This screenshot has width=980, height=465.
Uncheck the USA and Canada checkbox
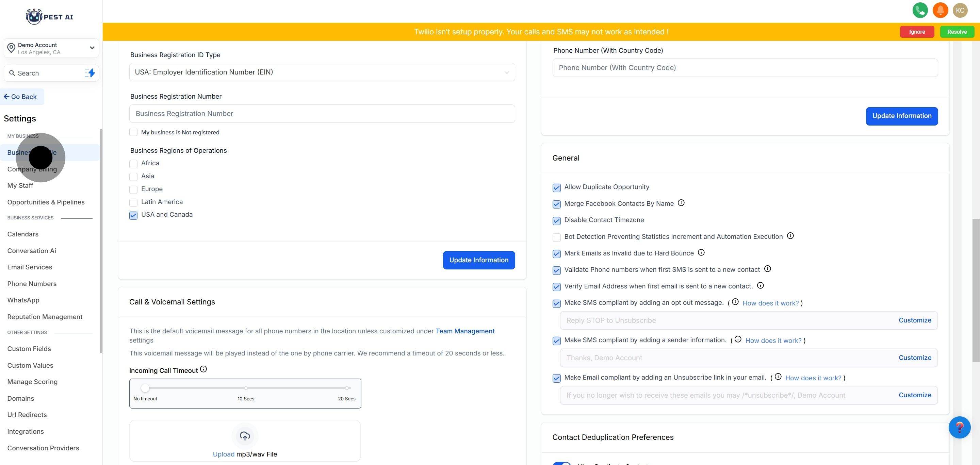point(133,215)
